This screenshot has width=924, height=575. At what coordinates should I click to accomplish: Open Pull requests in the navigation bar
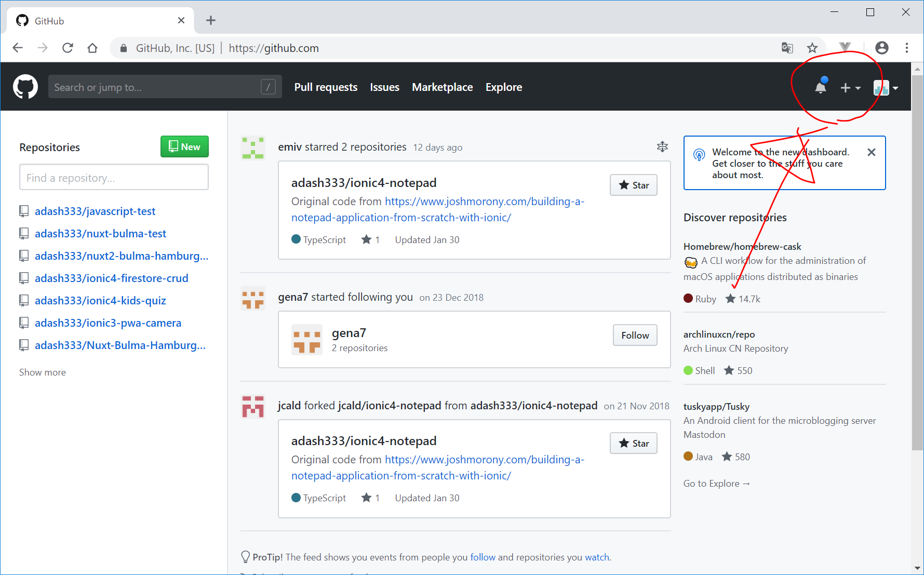tap(326, 87)
